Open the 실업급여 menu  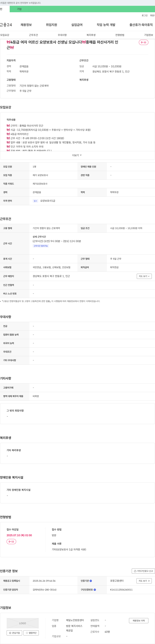coord(77,25)
